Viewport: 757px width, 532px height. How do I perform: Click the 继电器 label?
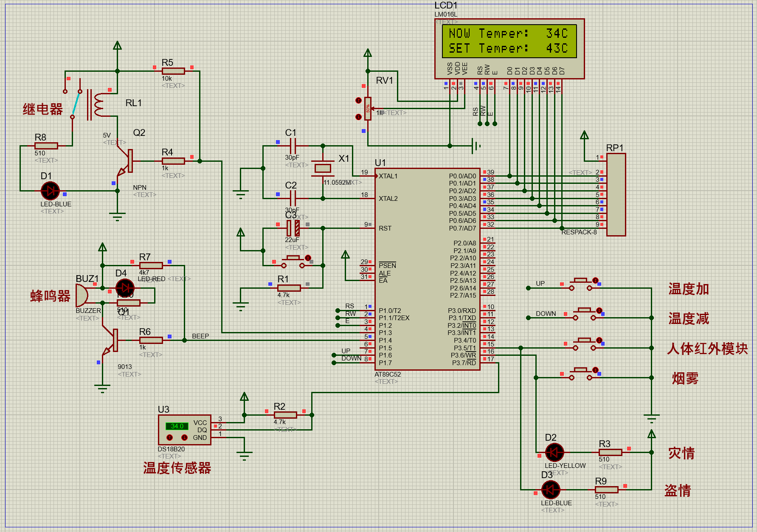42,109
